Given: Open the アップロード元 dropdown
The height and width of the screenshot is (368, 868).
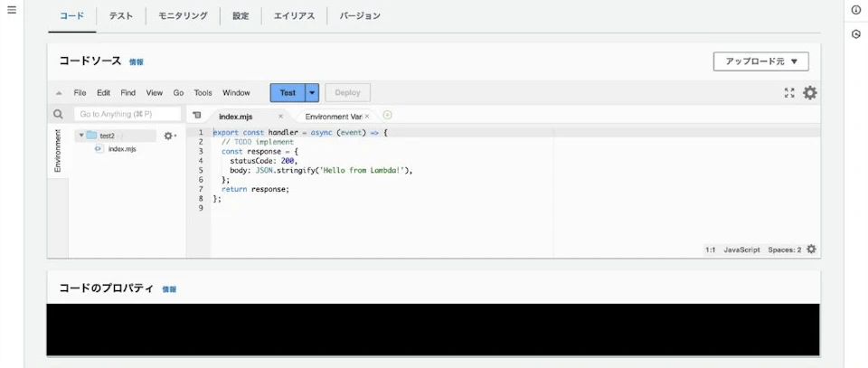Looking at the screenshot, I should pyautogui.click(x=761, y=61).
